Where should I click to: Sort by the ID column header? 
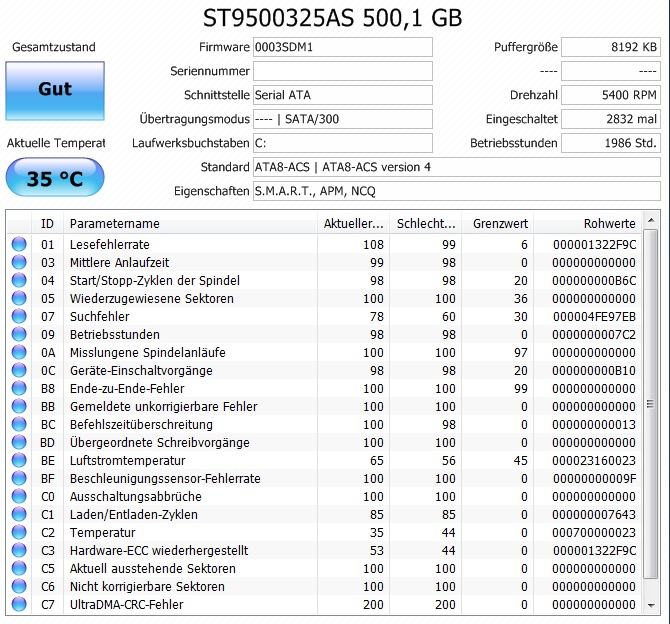pos(47,223)
